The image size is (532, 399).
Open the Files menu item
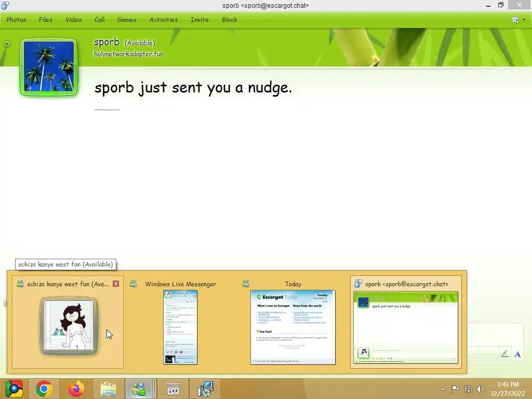click(46, 20)
